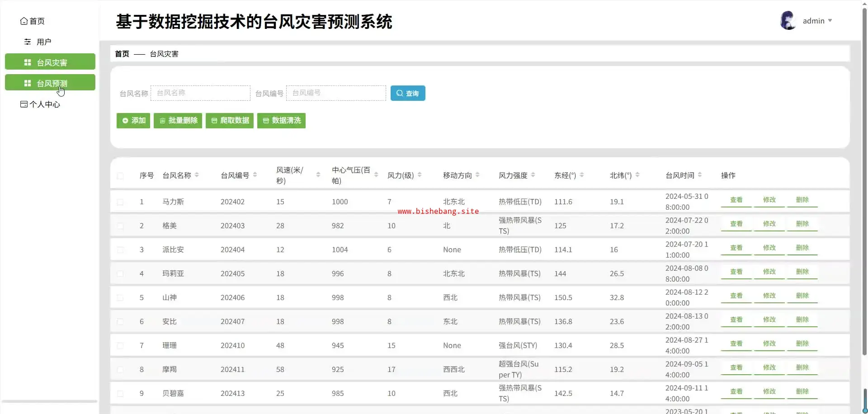Image resolution: width=868 pixels, height=414 pixels.
Task: Go to 个人中心 in the sidebar
Action: click(44, 104)
